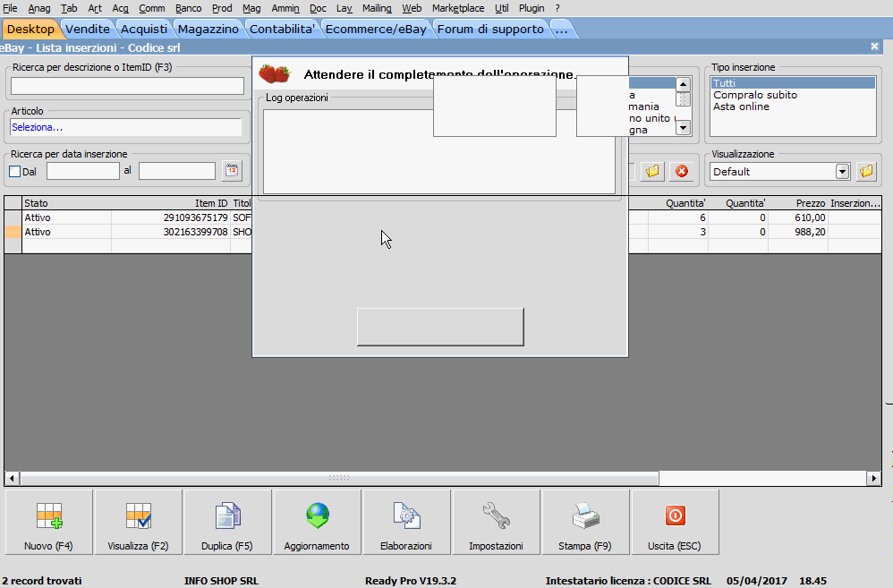This screenshot has height=588, width=893.
Task: Open calendar picker for date search
Action: [232, 171]
